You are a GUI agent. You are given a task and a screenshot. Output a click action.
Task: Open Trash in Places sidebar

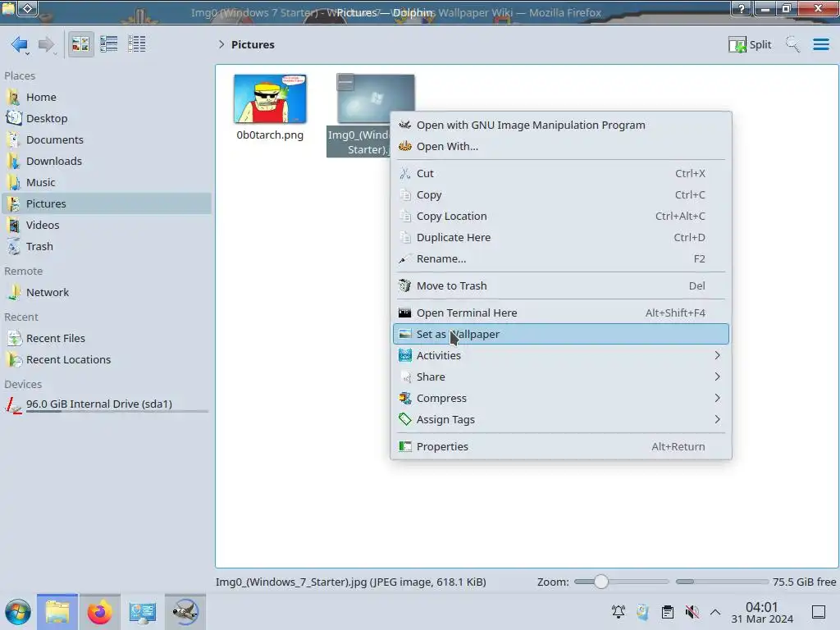tap(107, 246)
